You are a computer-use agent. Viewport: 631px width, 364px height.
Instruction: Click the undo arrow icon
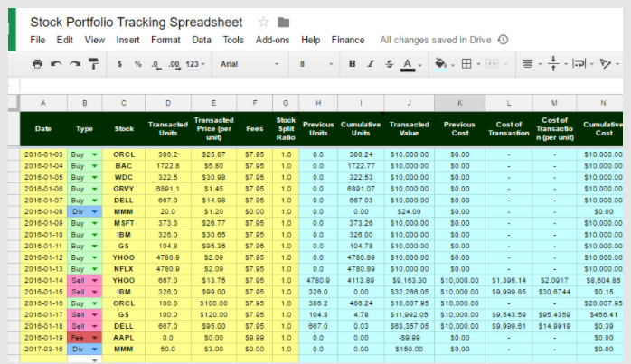[x=57, y=64]
